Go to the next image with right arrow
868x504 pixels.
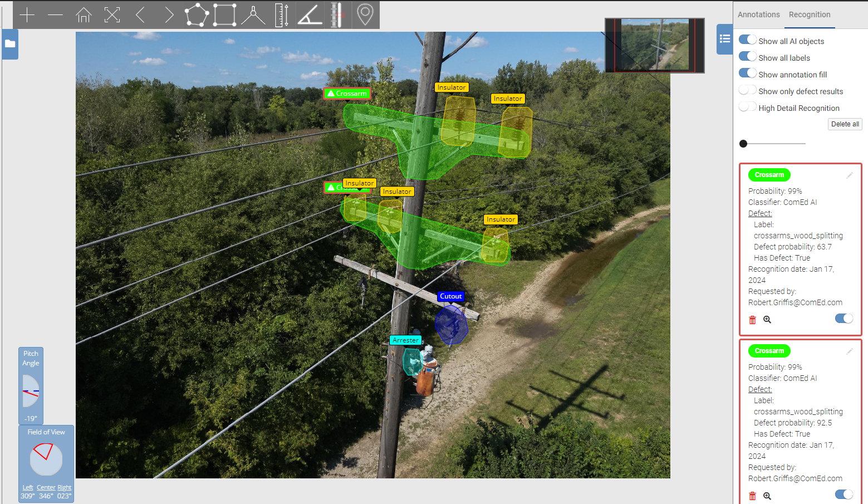[x=169, y=15]
